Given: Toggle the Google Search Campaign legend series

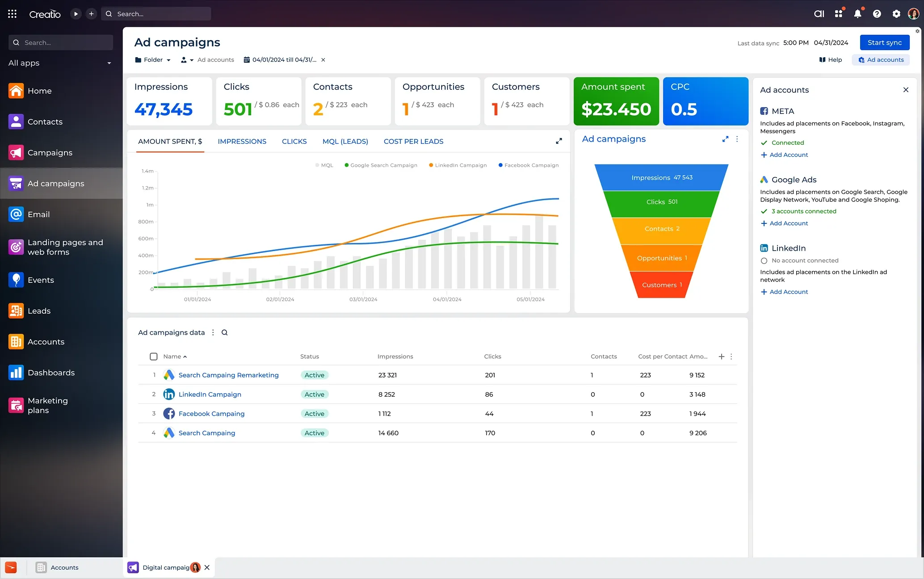Looking at the screenshot, I should click(x=381, y=165).
